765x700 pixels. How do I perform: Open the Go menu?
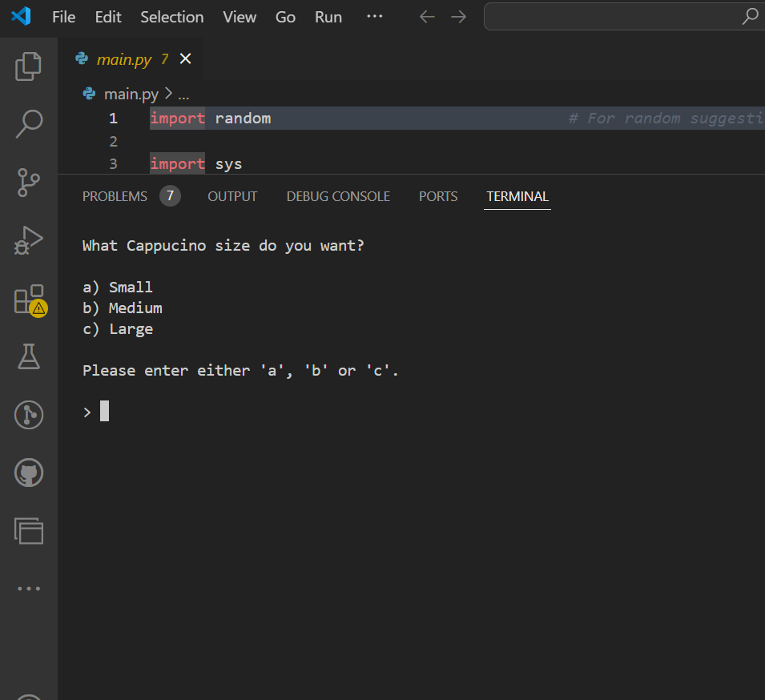point(285,17)
